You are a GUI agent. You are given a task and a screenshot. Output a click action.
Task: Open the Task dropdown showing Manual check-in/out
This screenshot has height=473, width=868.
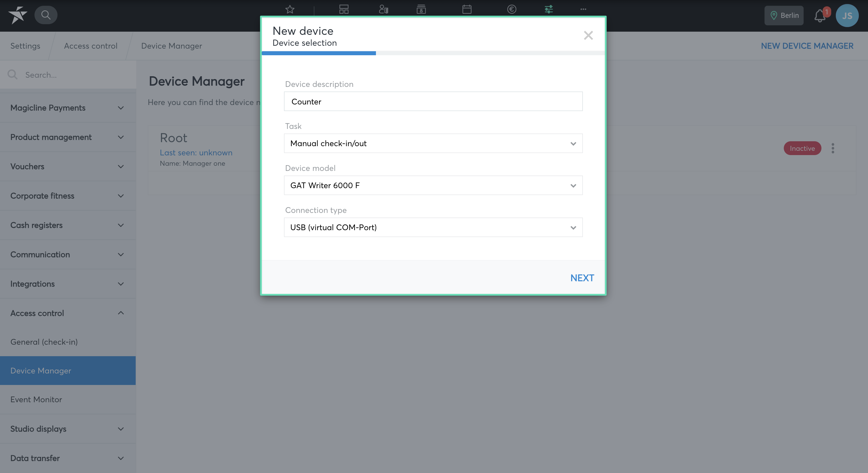(x=433, y=143)
